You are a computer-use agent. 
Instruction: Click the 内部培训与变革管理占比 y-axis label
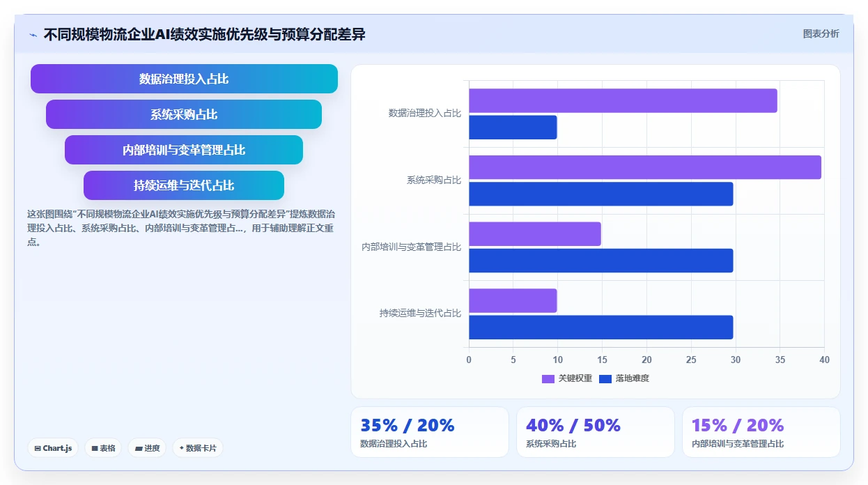pyautogui.click(x=412, y=247)
